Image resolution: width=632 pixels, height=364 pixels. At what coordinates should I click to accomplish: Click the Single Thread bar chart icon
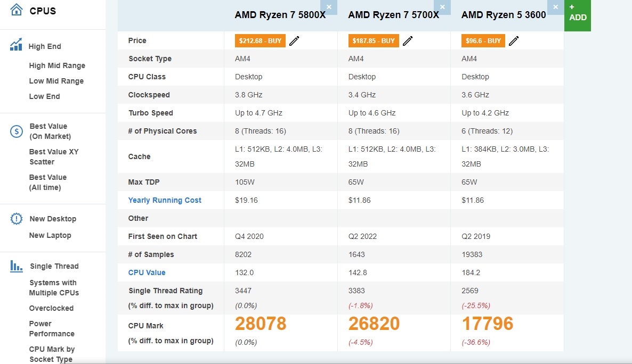click(17, 266)
